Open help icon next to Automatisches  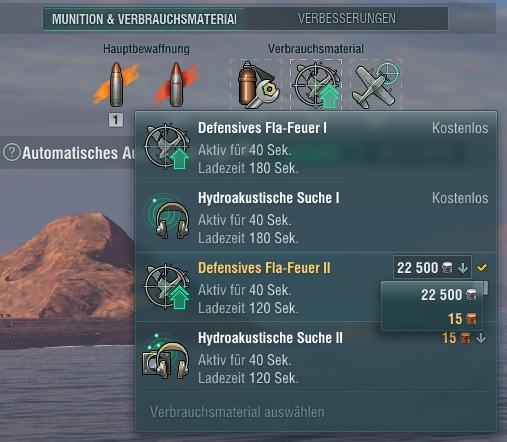pyautogui.click(x=12, y=153)
